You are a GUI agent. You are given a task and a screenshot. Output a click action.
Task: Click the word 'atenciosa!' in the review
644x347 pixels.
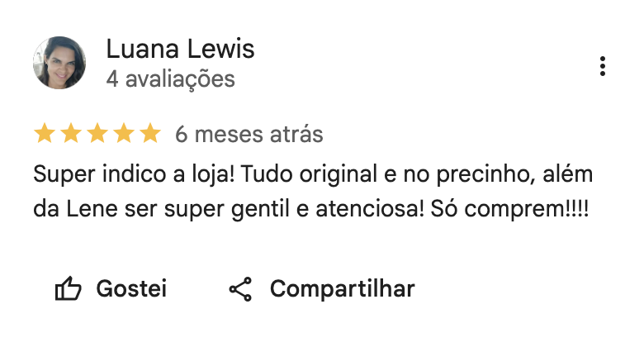pos(370,209)
